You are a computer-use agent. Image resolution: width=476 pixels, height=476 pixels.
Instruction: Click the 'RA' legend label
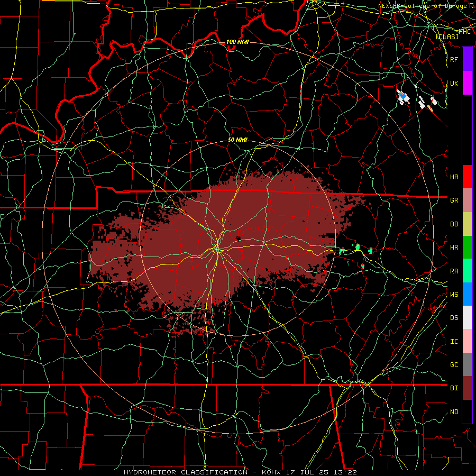(x=454, y=271)
